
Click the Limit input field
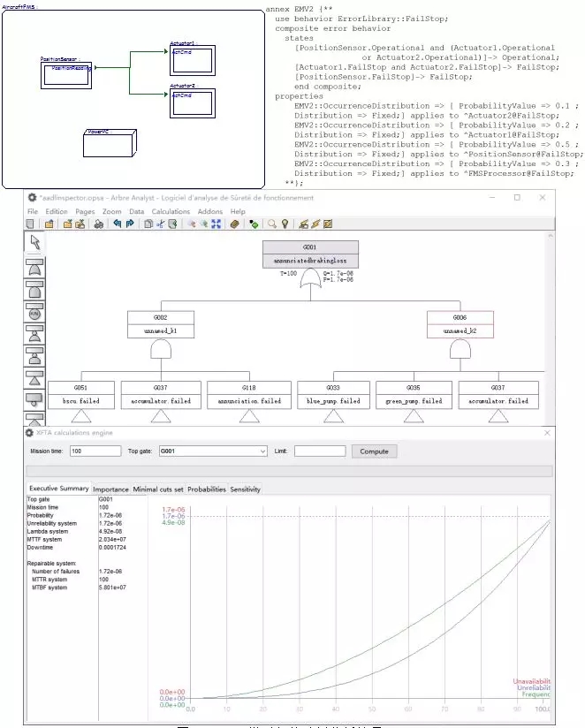[320, 451]
